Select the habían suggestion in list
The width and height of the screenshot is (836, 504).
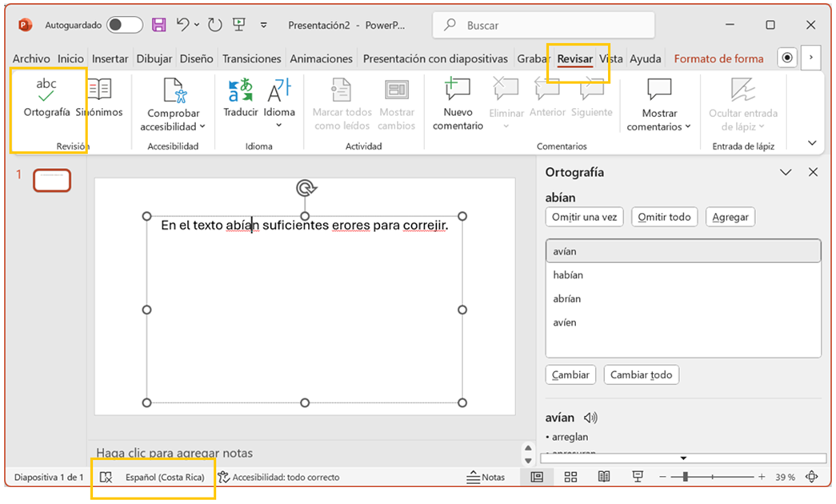point(568,275)
